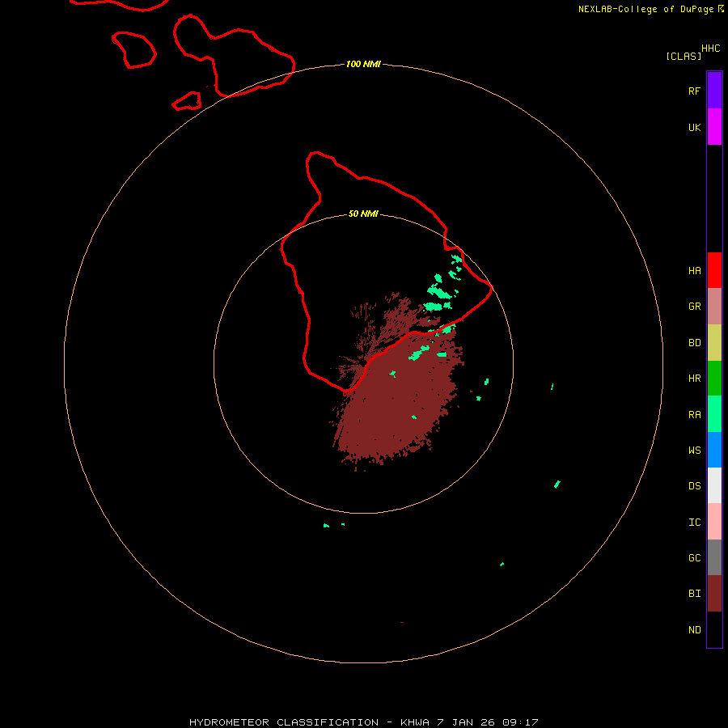Click the BI legend label

pos(694,594)
